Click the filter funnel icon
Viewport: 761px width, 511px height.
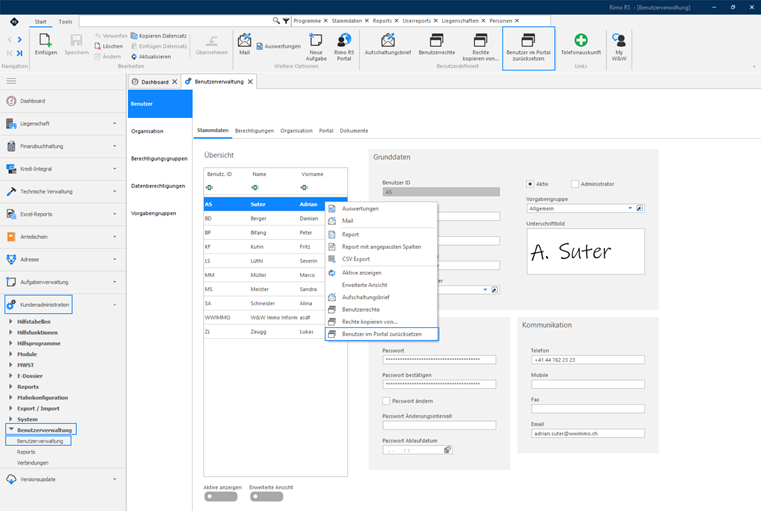tap(286, 21)
